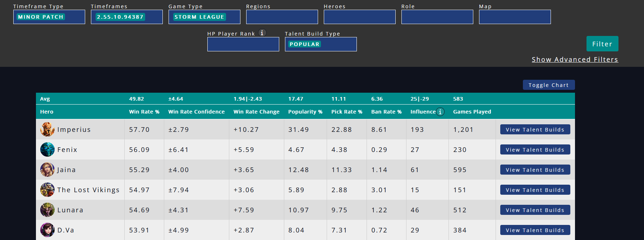Screen dimensions: 644x240
Task: View Talent Builds for Imperius
Action: pyautogui.click(x=535, y=129)
